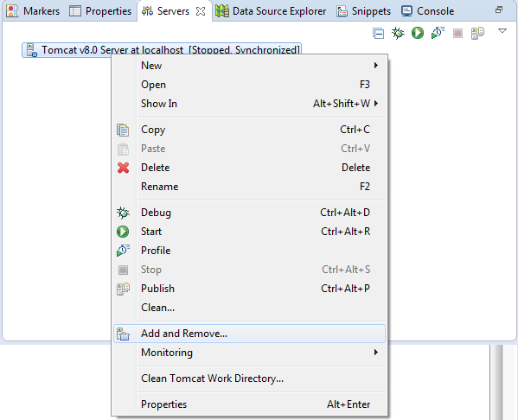The height and width of the screenshot is (420, 518).
Task: Click the Profile icon in context menu
Action: [x=123, y=251]
